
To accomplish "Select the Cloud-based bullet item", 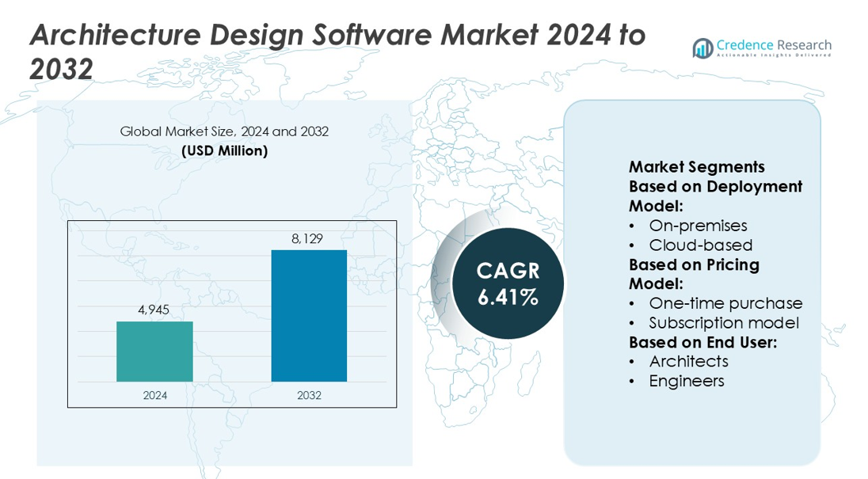I will tap(700, 245).
